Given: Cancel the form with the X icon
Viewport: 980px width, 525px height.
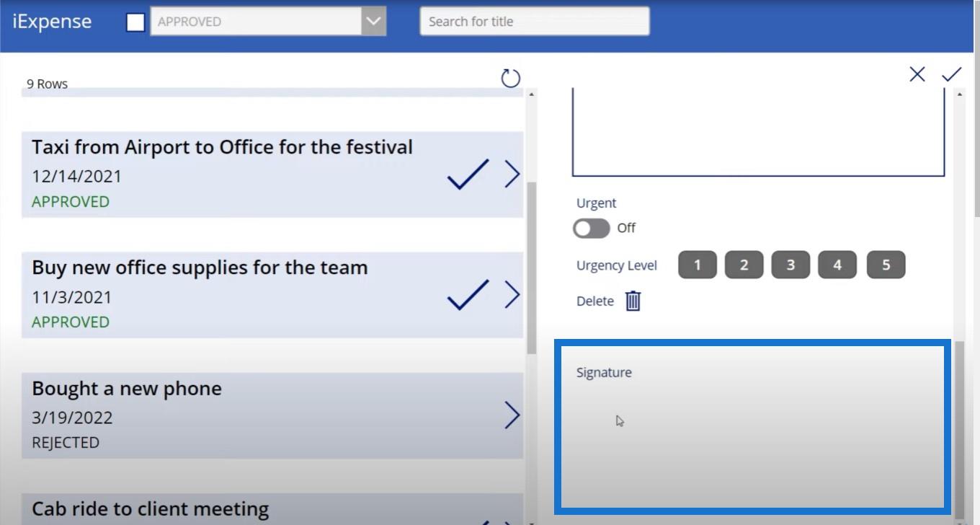Looking at the screenshot, I should (917, 74).
